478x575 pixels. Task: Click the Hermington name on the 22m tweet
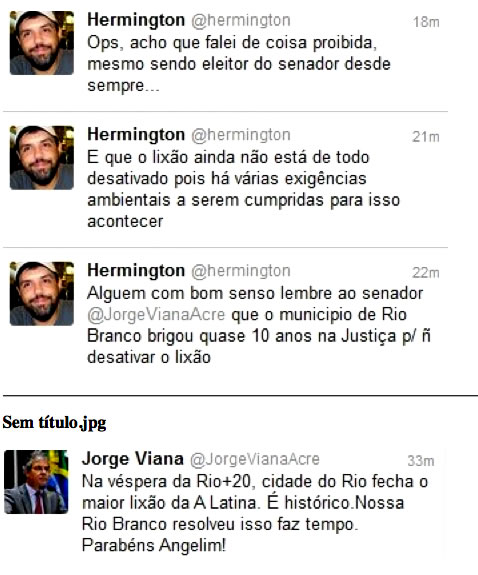tap(136, 271)
